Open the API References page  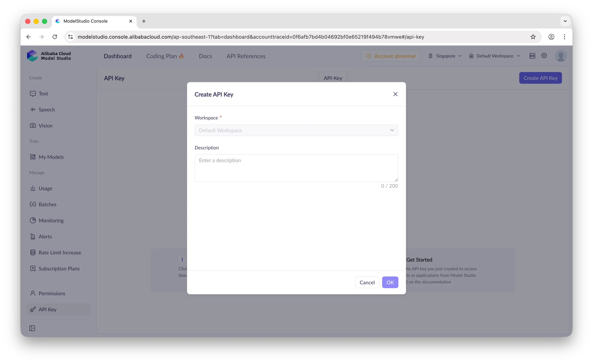tap(246, 56)
